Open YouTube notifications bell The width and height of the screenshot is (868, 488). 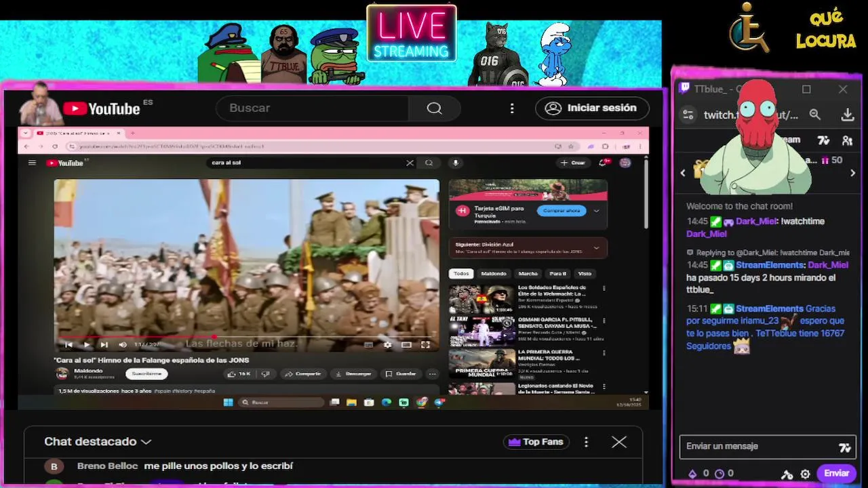click(x=603, y=163)
